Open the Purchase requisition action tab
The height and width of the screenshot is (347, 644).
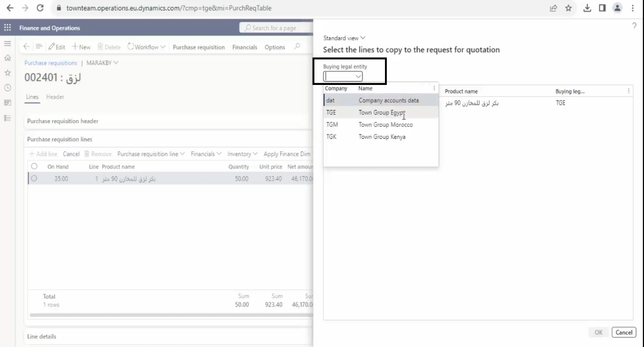[x=199, y=47]
